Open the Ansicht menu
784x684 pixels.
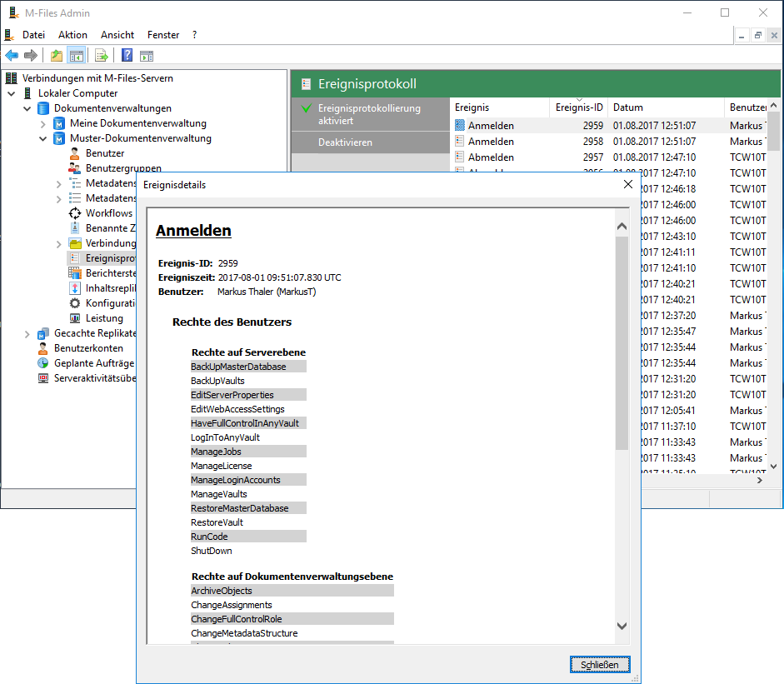point(117,34)
